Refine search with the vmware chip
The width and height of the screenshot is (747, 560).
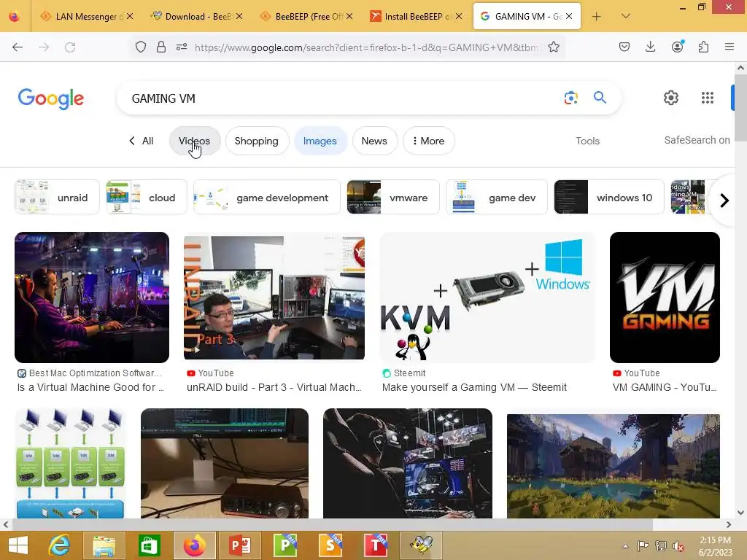(x=393, y=197)
